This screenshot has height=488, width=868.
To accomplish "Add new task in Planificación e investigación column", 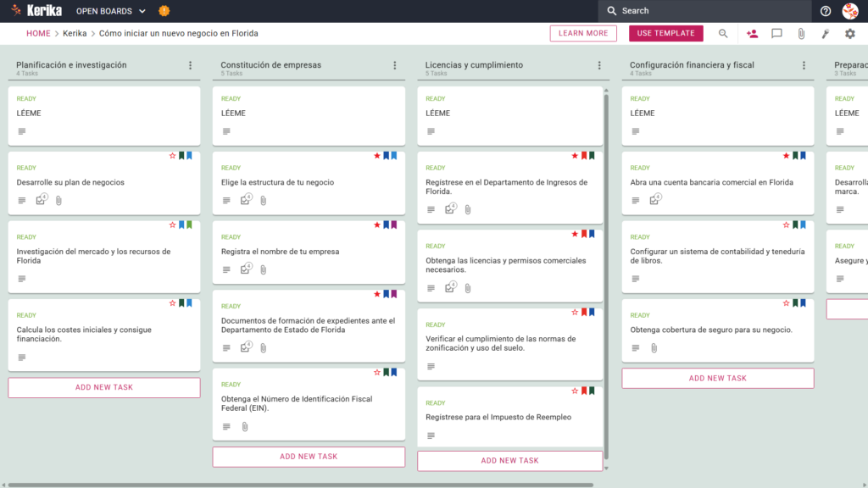I will pyautogui.click(x=104, y=387).
